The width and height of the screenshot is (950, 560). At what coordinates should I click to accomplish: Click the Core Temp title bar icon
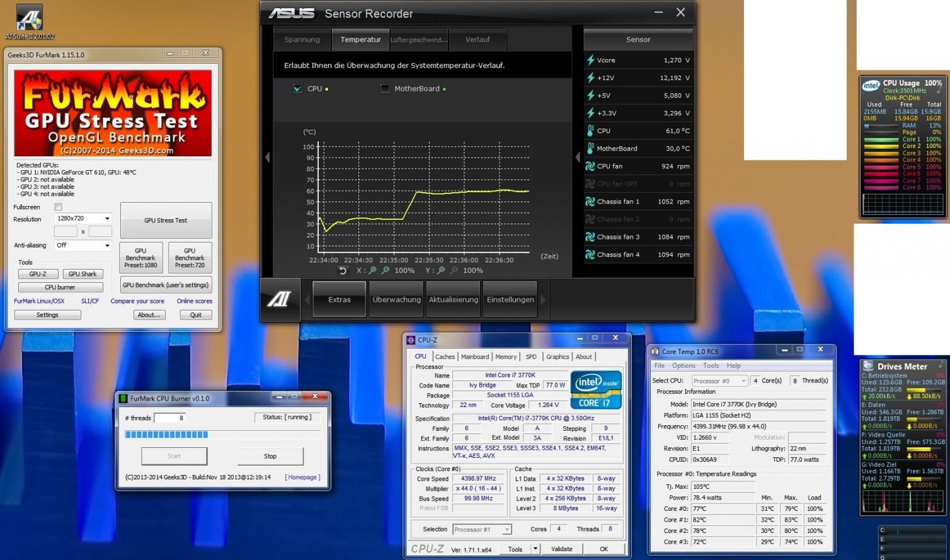[x=656, y=351]
